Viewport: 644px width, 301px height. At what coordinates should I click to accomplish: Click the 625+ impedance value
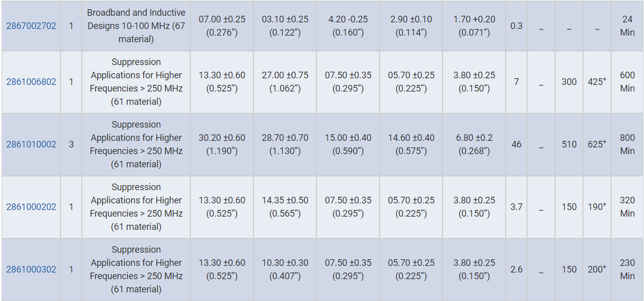click(x=597, y=144)
